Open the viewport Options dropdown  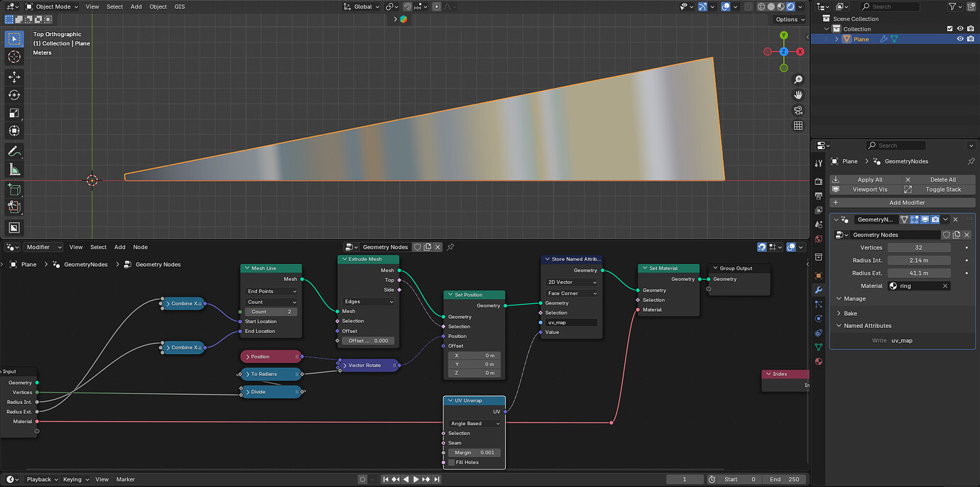click(x=790, y=19)
